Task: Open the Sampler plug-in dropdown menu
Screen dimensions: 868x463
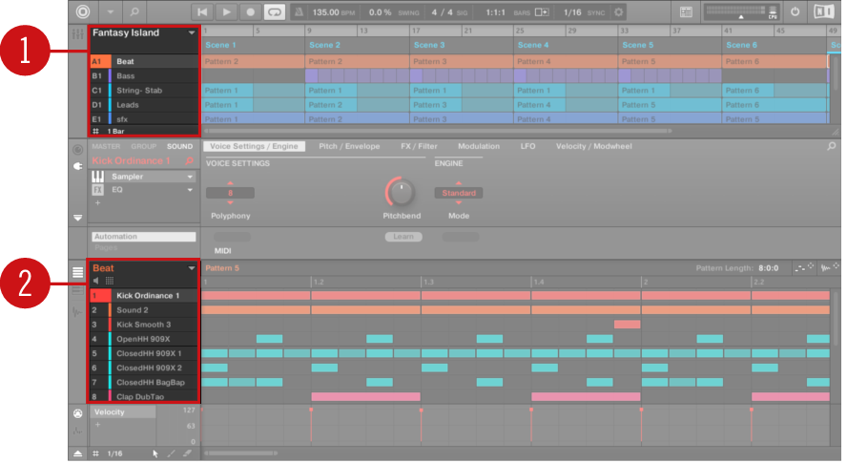Action: 189,177
